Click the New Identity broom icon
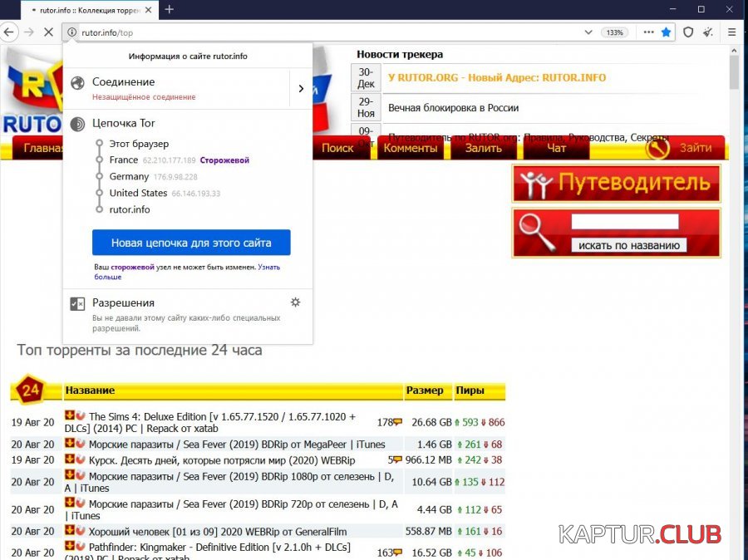The height and width of the screenshot is (560, 748). pyautogui.click(x=708, y=32)
